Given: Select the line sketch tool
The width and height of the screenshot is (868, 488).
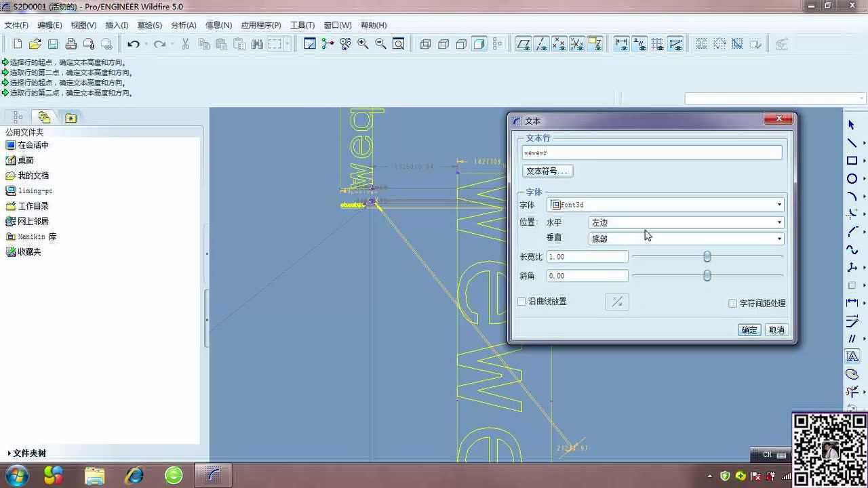Looking at the screenshot, I should (x=852, y=143).
